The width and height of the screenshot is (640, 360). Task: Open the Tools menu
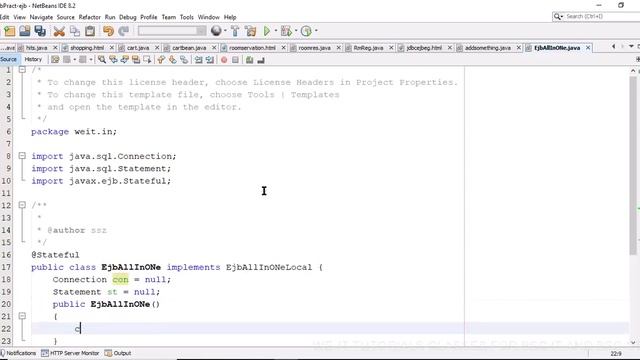(187, 17)
